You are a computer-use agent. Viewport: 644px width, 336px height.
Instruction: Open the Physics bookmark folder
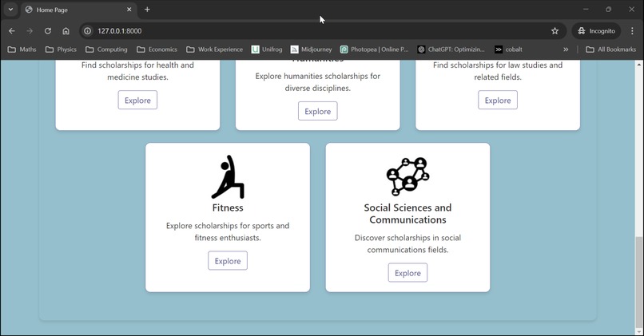click(61, 49)
